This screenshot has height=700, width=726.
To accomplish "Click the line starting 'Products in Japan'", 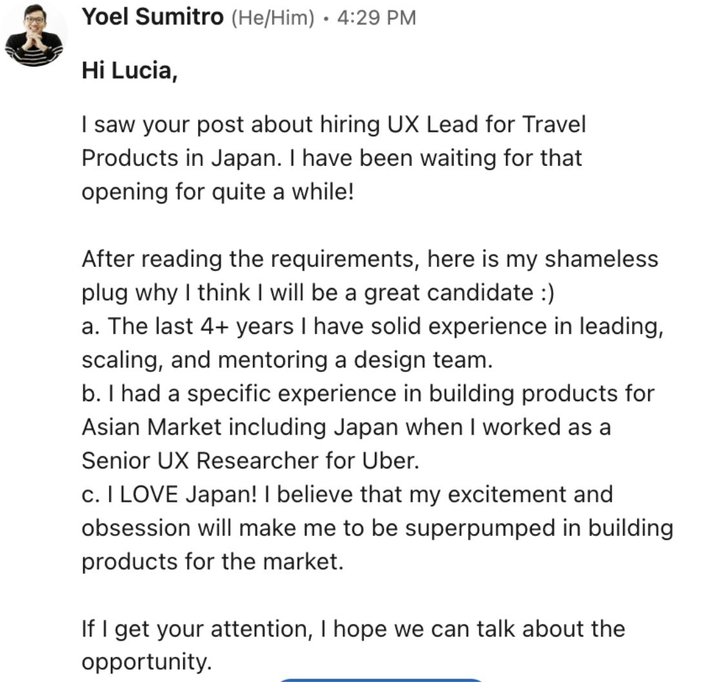I will tap(332, 158).
